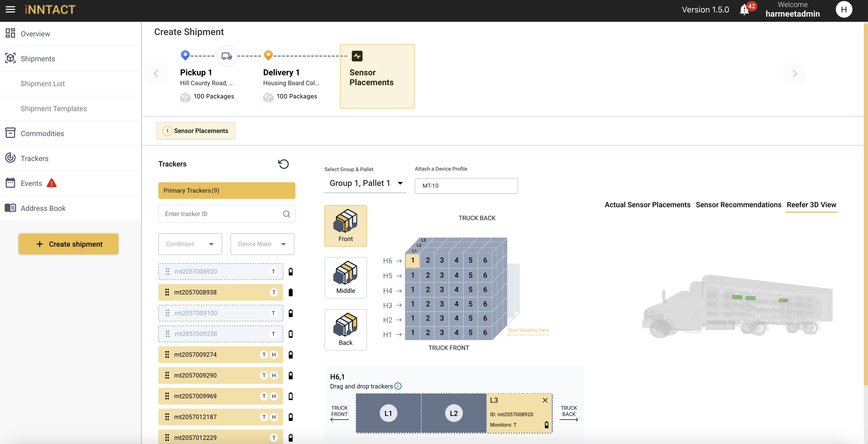Open the Device Make dropdown
Viewport: 868px width, 444px height.
click(x=262, y=244)
